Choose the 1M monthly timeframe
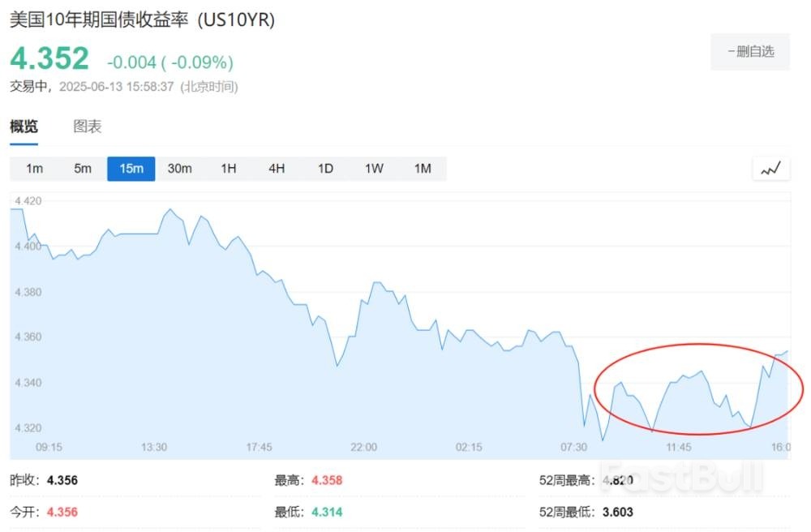Image resolution: width=811 pixels, height=532 pixels. click(422, 168)
